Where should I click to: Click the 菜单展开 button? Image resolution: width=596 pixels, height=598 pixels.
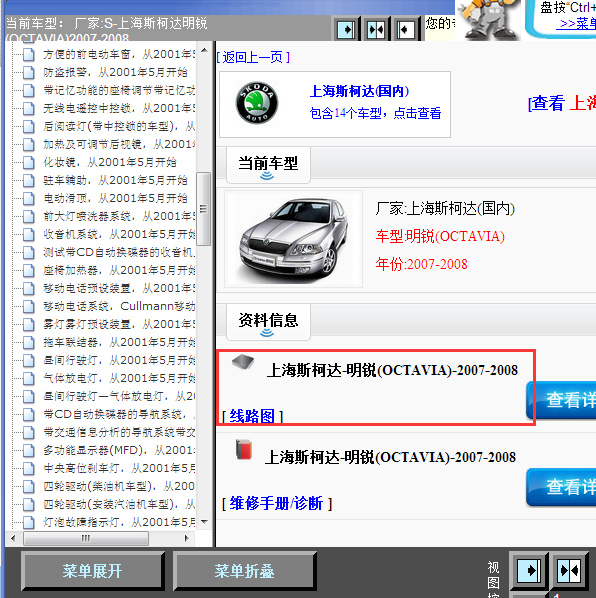pos(93,571)
